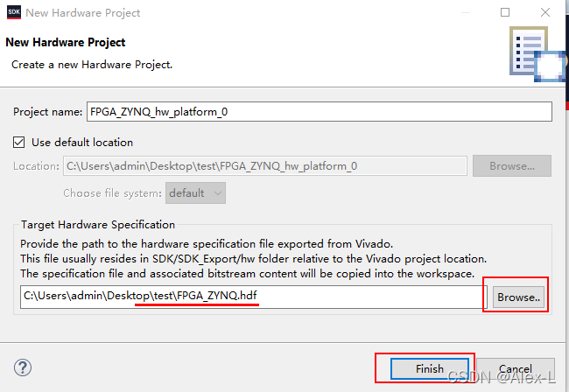Open the help question mark icon
Viewport: 569px width, 392px height.
(23, 367)
